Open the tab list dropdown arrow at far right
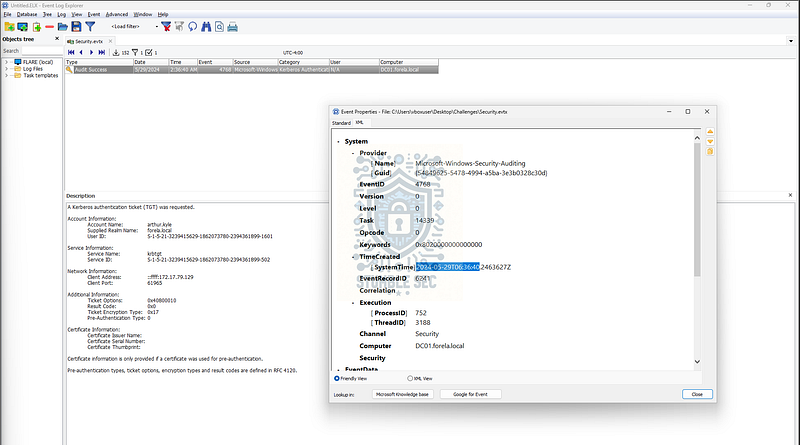The height and width of the screenshot is (445, 800). (x=791, y=41)
